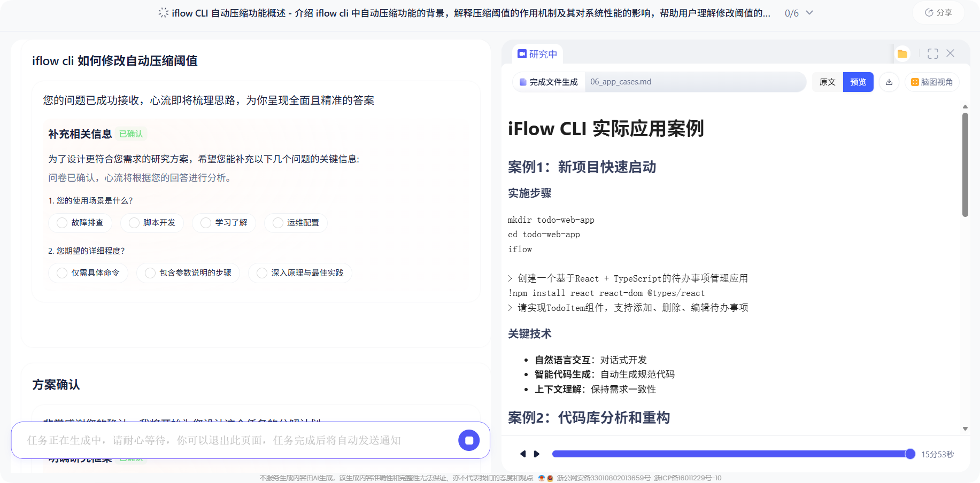
Task: Open the yellow folder files icon
Action: [902, 54]
